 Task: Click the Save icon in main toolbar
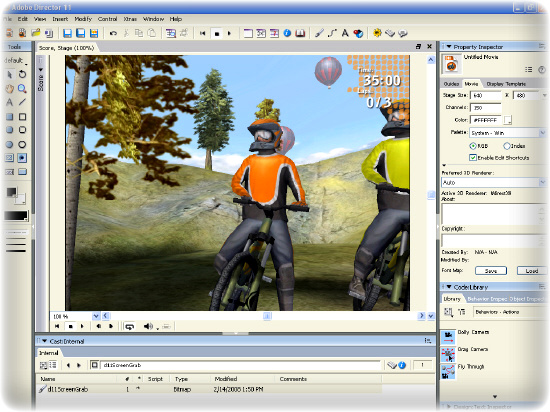(67, 33)
